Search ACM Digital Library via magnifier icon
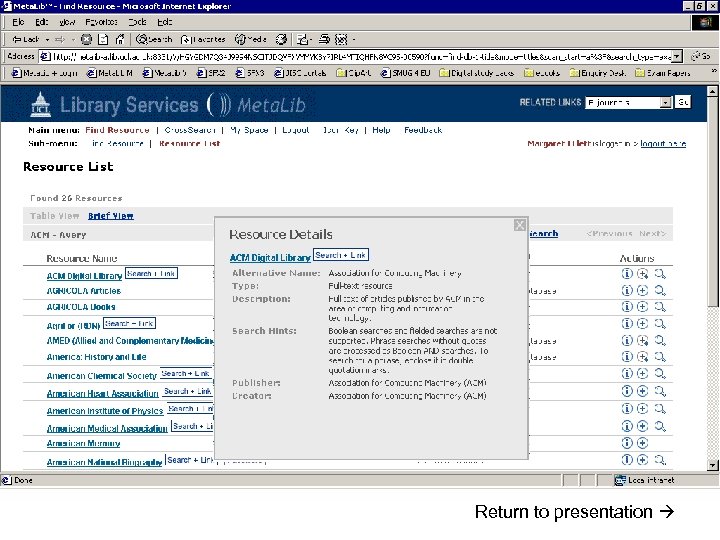 [660, 274]
